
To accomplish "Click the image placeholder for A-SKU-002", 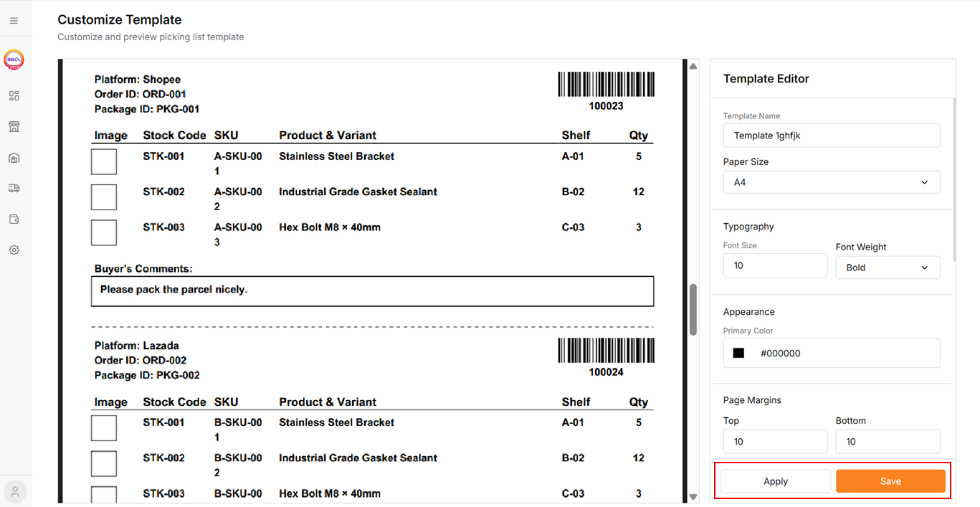I will 104,197.
